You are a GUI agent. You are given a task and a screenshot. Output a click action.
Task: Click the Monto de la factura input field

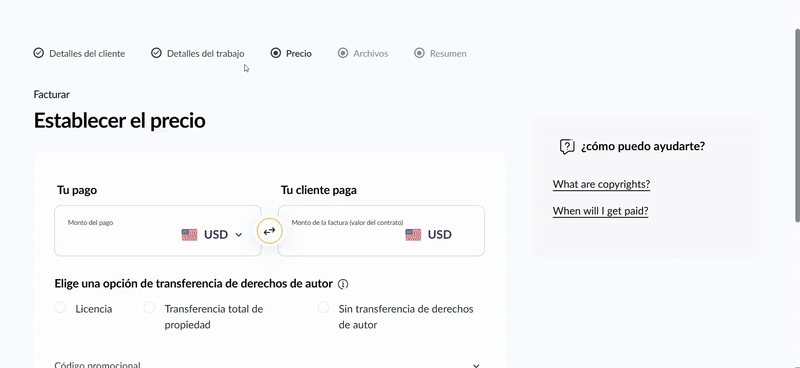click(382, 231)
